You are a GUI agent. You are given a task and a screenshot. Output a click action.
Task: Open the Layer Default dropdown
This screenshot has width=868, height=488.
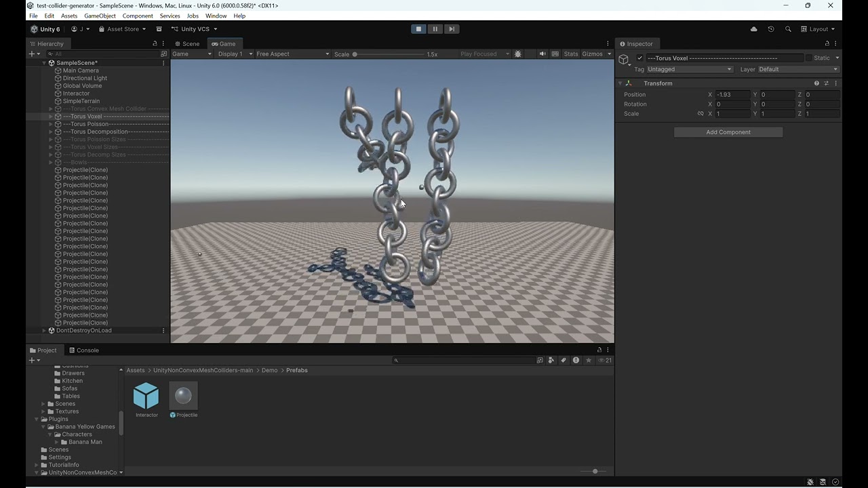click(x=799, y=69)
